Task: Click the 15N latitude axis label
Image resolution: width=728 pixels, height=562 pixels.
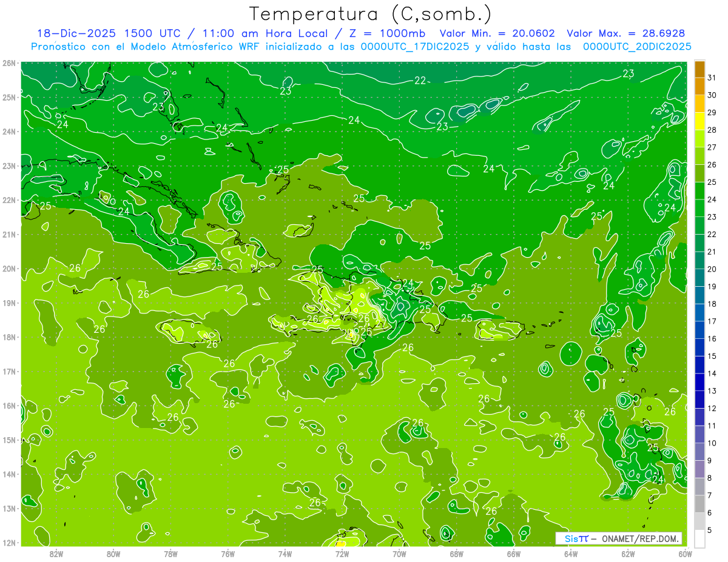Action: [x=9, y=440]
